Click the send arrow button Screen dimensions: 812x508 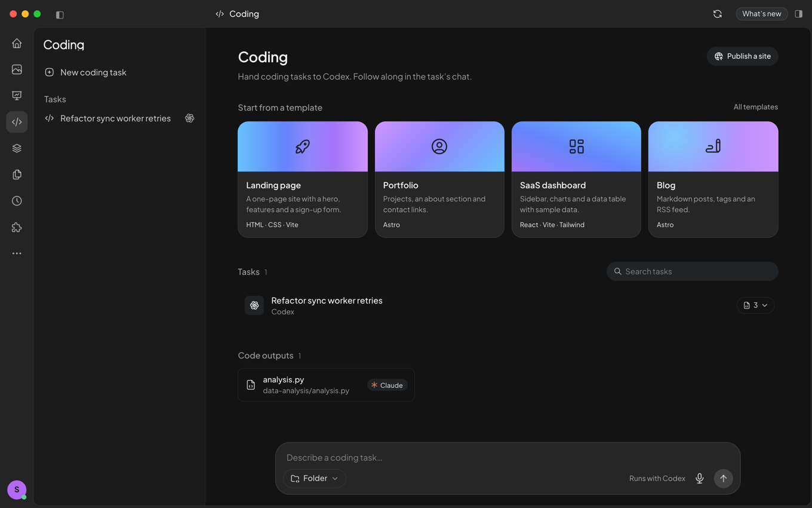coord(723,478)
